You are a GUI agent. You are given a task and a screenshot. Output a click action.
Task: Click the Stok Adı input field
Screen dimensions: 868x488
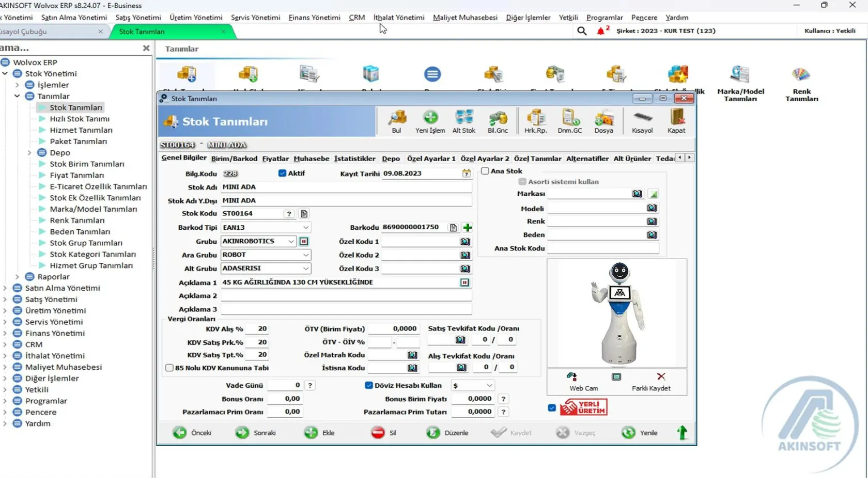point(346,187)
